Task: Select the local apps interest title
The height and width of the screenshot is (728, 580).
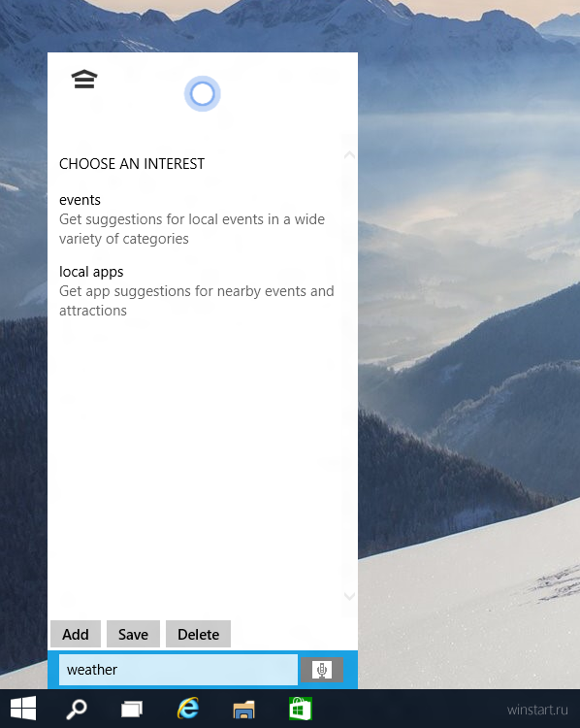Action: point(91,272)
